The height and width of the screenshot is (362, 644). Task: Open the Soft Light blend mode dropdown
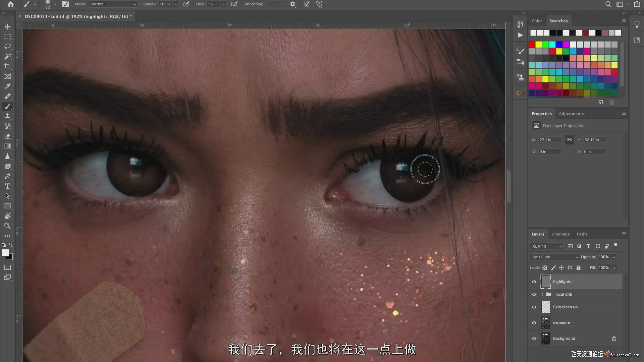click(x=555, y=257)
